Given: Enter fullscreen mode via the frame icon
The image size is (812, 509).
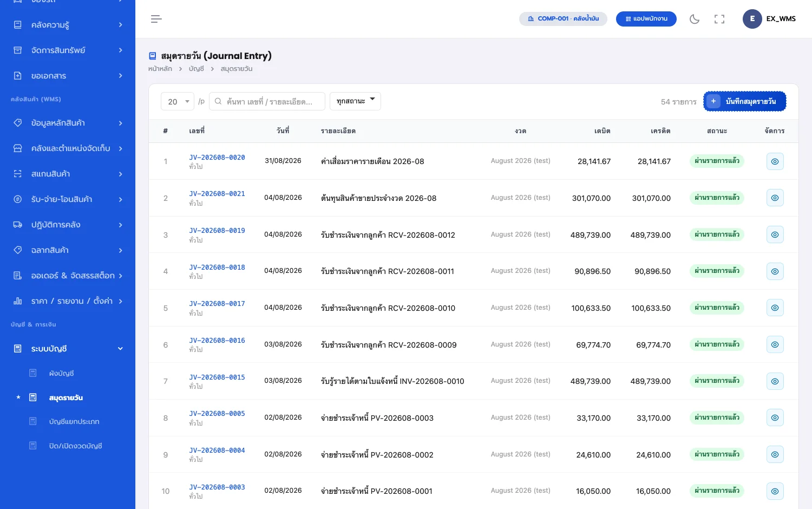Looking at the screenshot, I should tap(719, 19).
